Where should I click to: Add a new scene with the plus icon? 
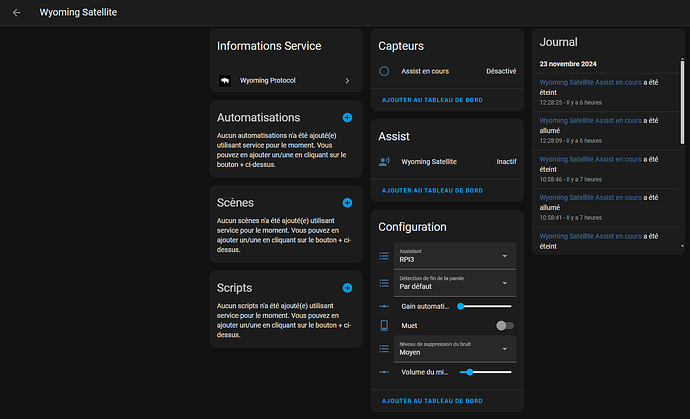point(347,202)
